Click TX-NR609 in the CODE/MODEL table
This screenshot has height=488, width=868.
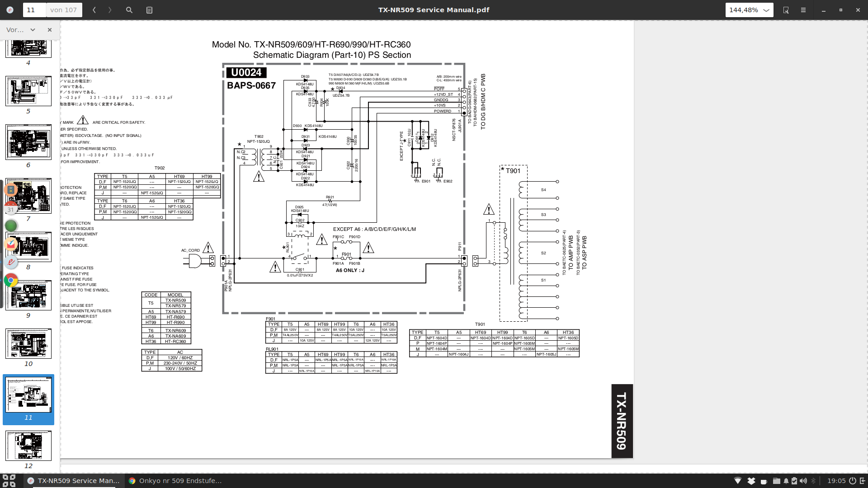coord(175,331)
